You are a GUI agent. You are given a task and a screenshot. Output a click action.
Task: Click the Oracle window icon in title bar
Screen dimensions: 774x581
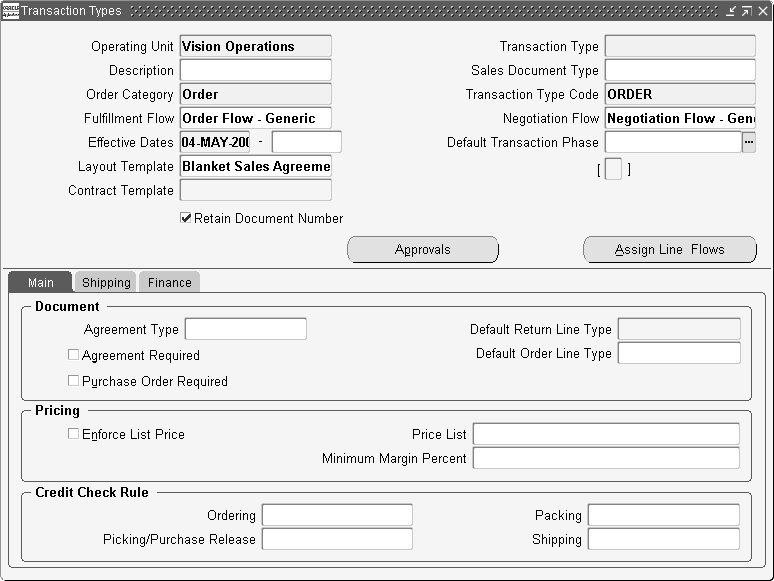[x=10, y=10]
